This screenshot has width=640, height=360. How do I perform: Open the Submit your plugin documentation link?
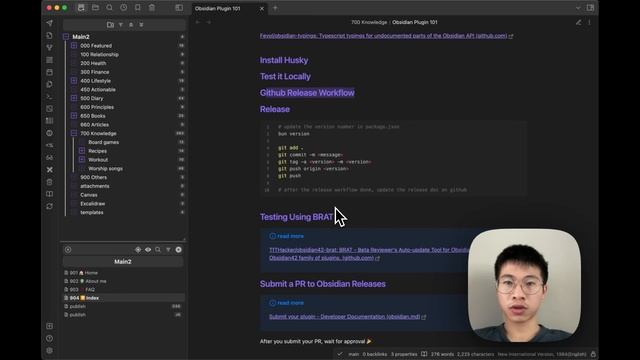pos(347,317)
